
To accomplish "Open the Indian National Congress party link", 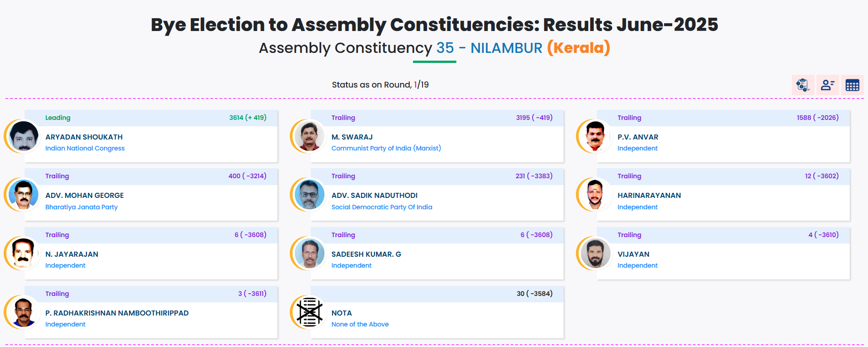I will 85,148.
